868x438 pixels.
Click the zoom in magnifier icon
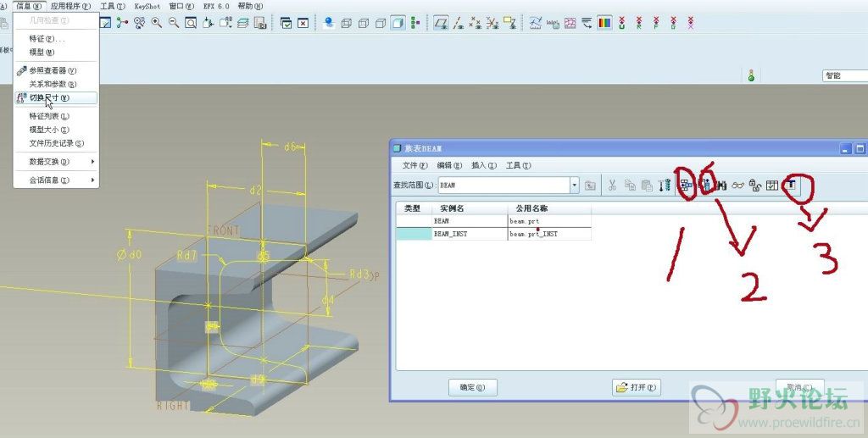click(157, 23)
